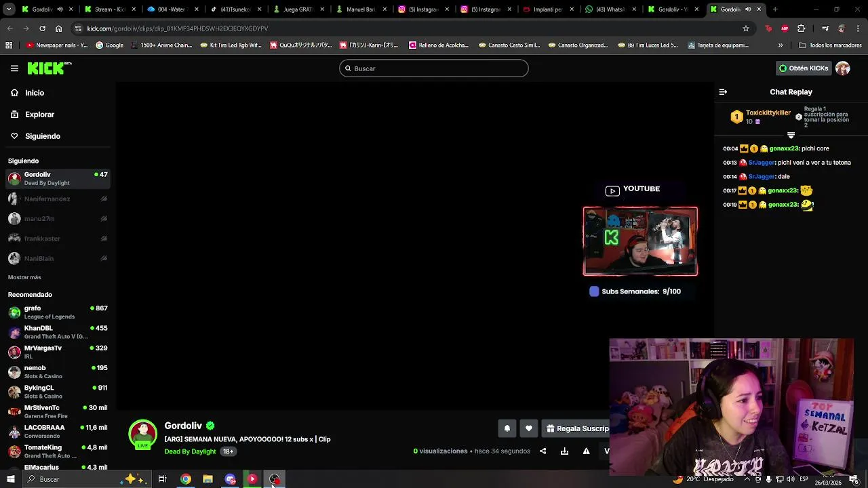
Task: Click the Obtén KICKs button
Action: coord(804,68)
